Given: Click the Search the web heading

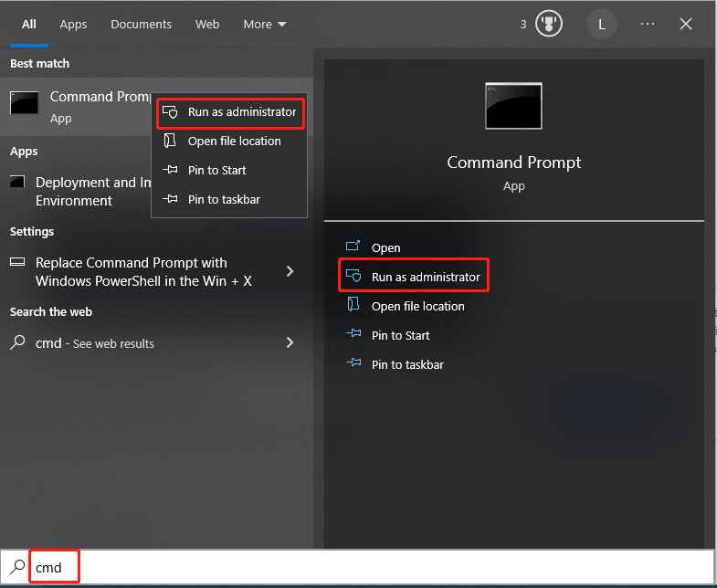Looking at the screenshot, I should (x=51, y=312).
